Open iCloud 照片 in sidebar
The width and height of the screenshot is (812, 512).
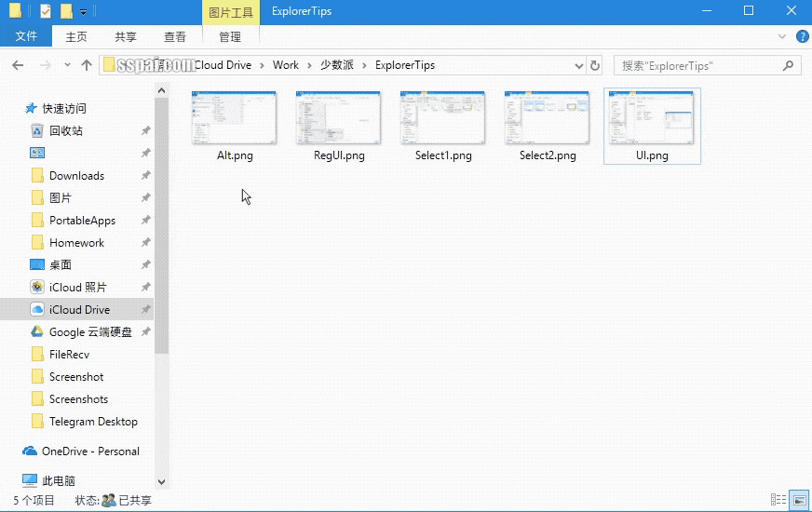pos(68,287)
